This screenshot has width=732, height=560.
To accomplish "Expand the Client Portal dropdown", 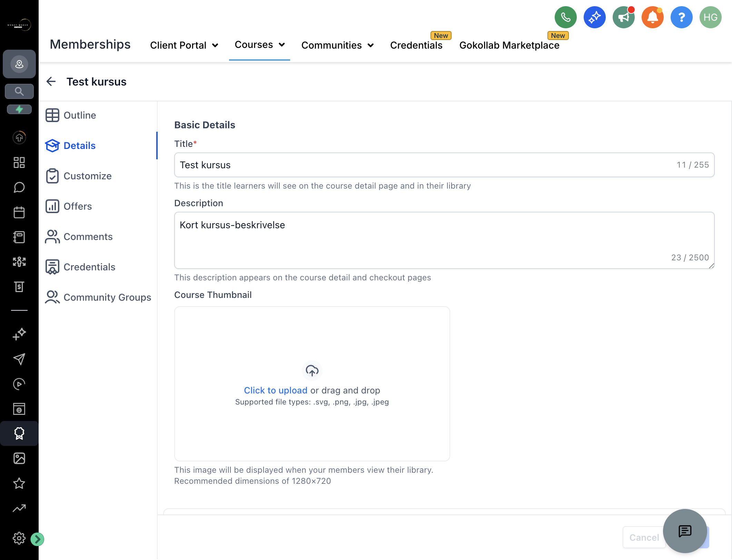I will point(184,45).
